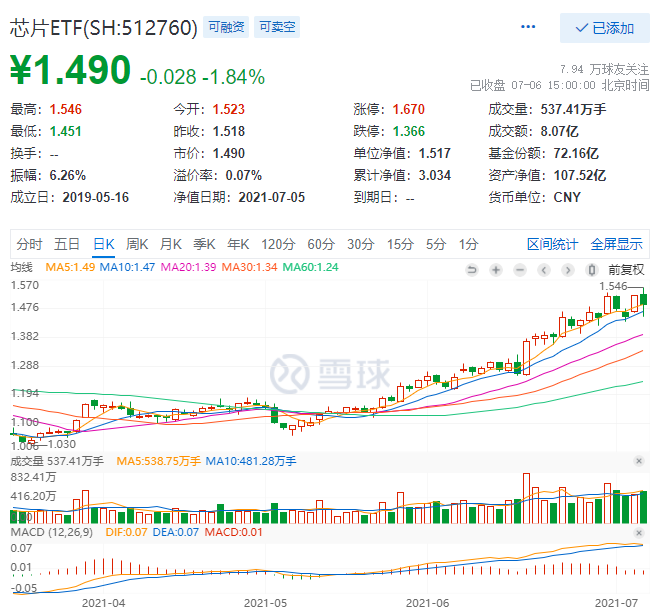Switch to the 60分 interval tab
The width and height of the screenshot is (664, 614).
tap(321, 244)
